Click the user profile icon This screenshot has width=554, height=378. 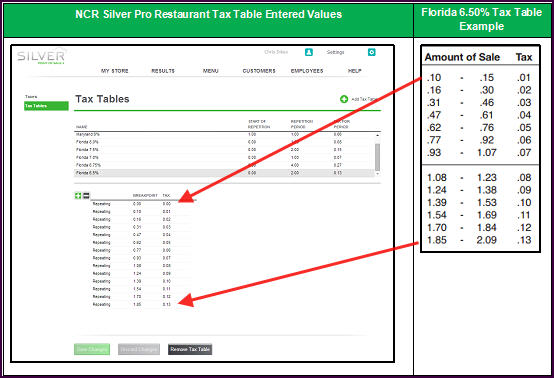pos(308,52)
